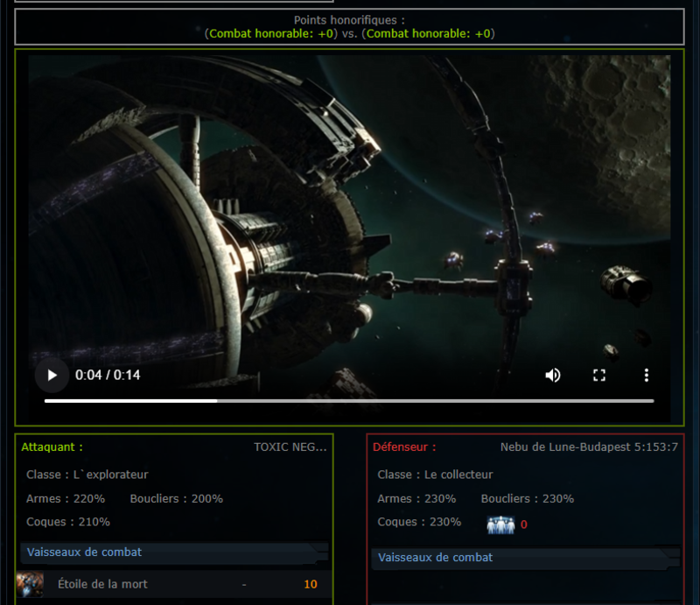Mute the video volume
This screenshot has height=605, width=700.
553,375
